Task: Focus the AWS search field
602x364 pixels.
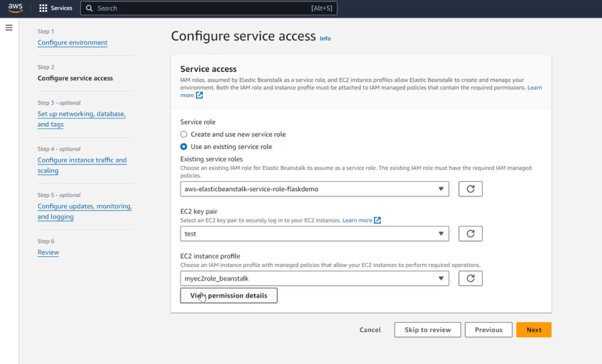Action: pyautogui.click(x=200, y=8)
